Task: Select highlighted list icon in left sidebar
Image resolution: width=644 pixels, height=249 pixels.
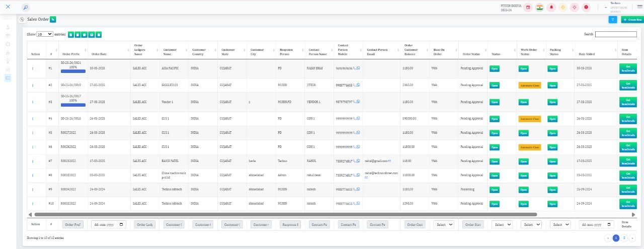Action: [x=8, y=78]
